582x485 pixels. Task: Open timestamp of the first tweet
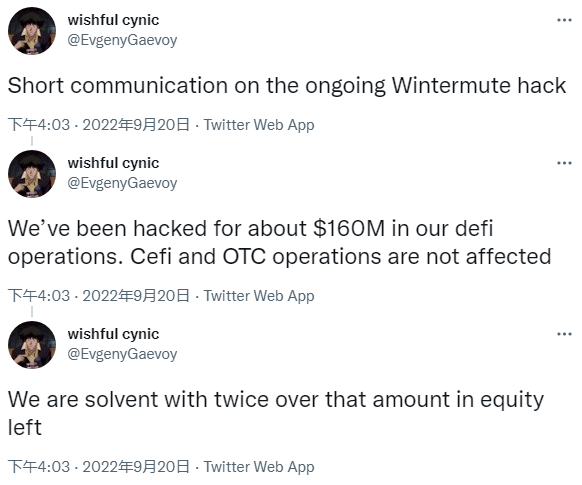(x=99, y=125)
